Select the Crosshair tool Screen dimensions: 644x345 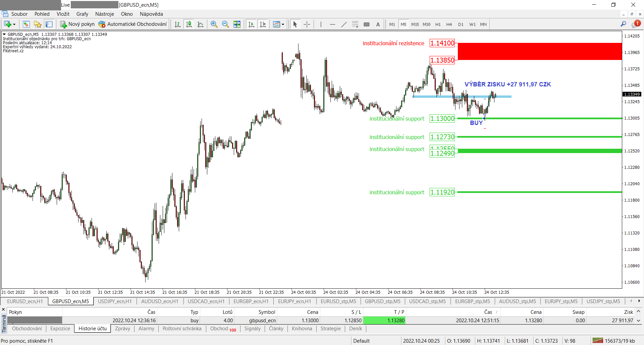tap(307, 24)
